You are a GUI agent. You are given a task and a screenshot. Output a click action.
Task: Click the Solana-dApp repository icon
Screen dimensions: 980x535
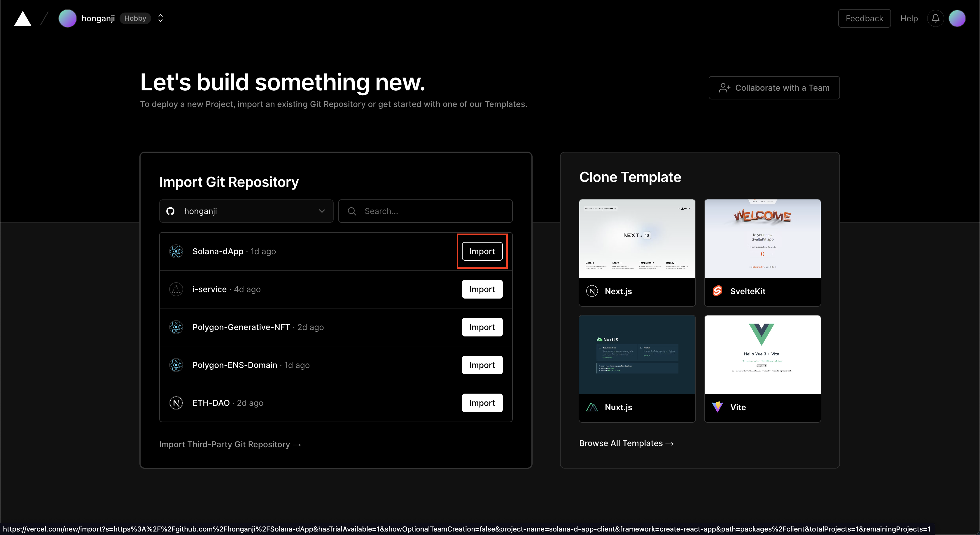point(176,251)
